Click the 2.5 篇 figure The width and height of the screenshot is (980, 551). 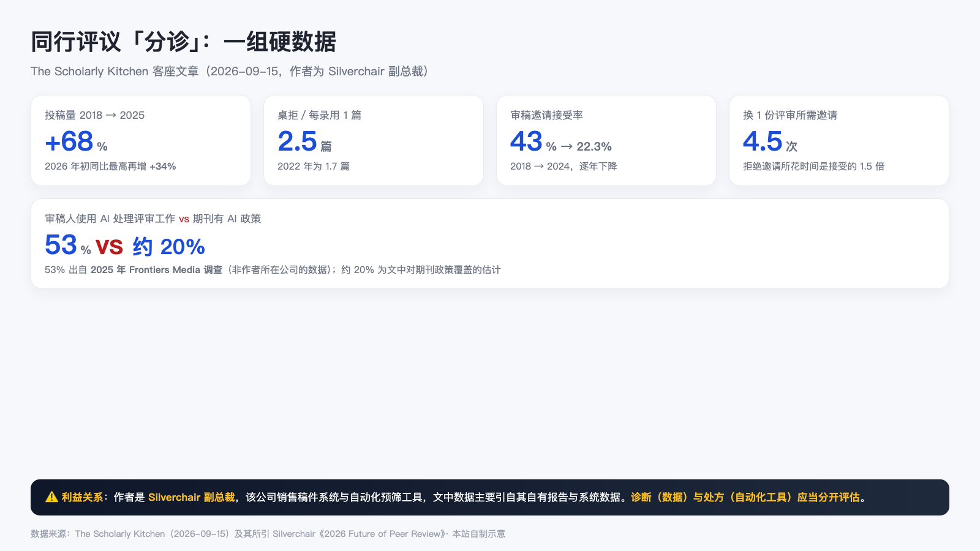click(x=304, y=142)
